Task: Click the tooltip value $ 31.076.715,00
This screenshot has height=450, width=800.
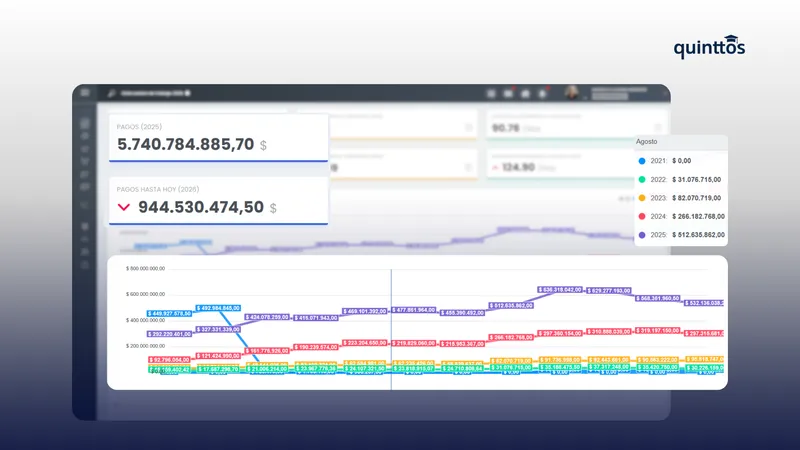Action: (x=696, y=180)
